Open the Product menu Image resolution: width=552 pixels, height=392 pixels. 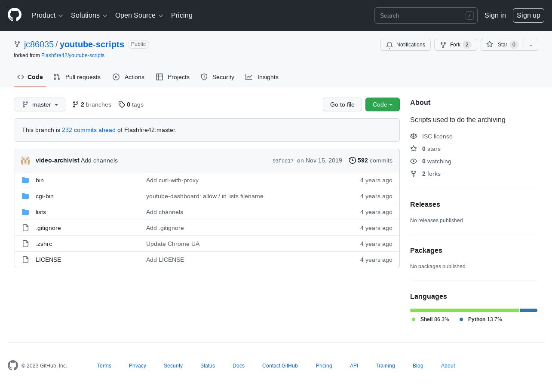[x=47, y=15]
